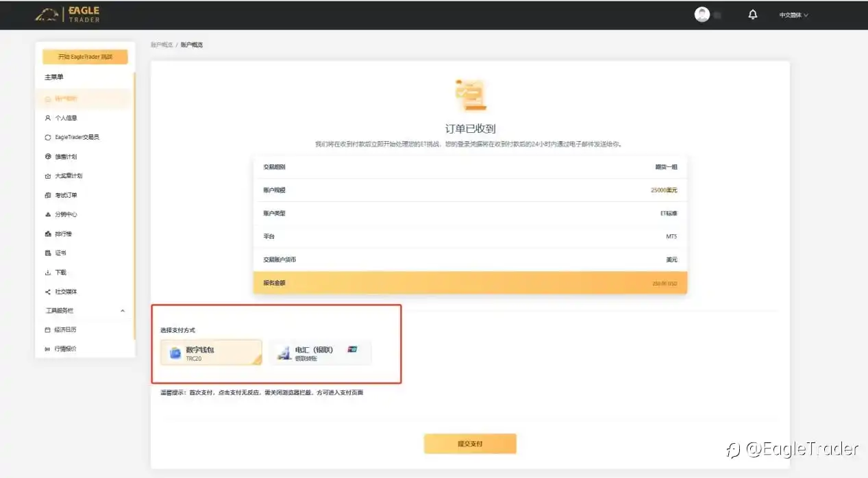Click the 选择支付方式 label
Viewport: 868px width, 478px height.
pos(177,330)
